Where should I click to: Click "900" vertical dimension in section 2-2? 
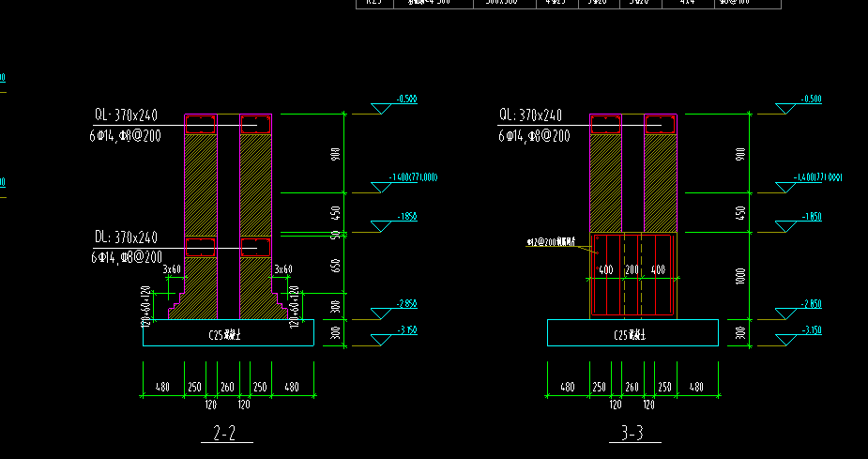(x=335, y=155)
